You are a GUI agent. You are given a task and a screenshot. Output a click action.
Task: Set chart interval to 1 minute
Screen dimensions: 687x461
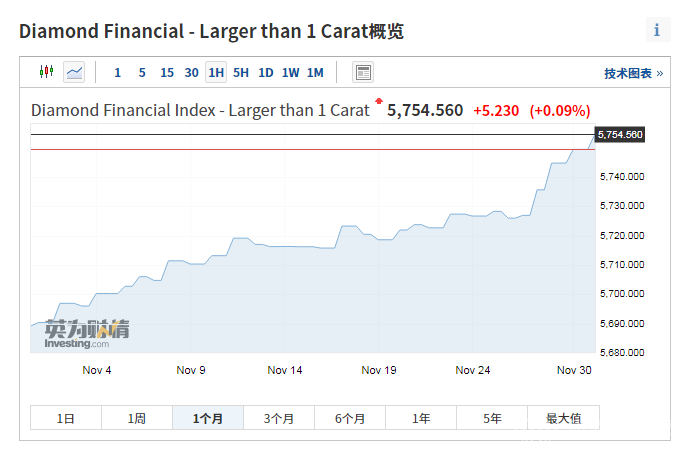click(x=118, y=72)
